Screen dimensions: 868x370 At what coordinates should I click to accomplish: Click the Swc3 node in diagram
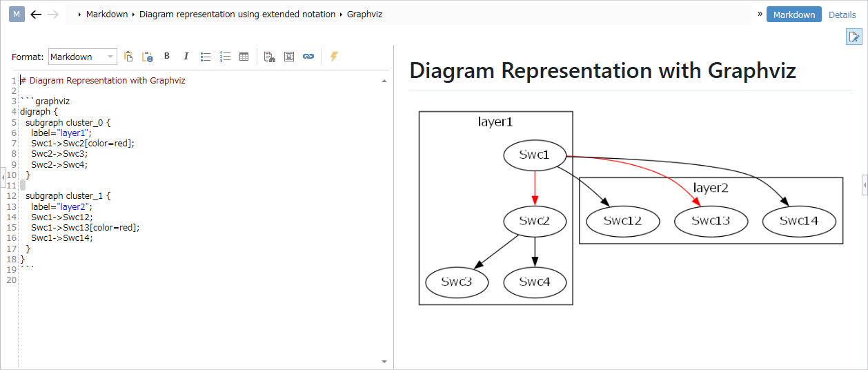(457, 282)
